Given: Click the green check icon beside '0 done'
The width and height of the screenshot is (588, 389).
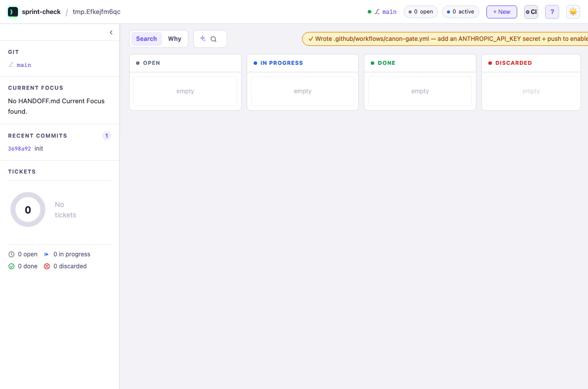Looking at the screenshot, I should (x=11, y=266).
